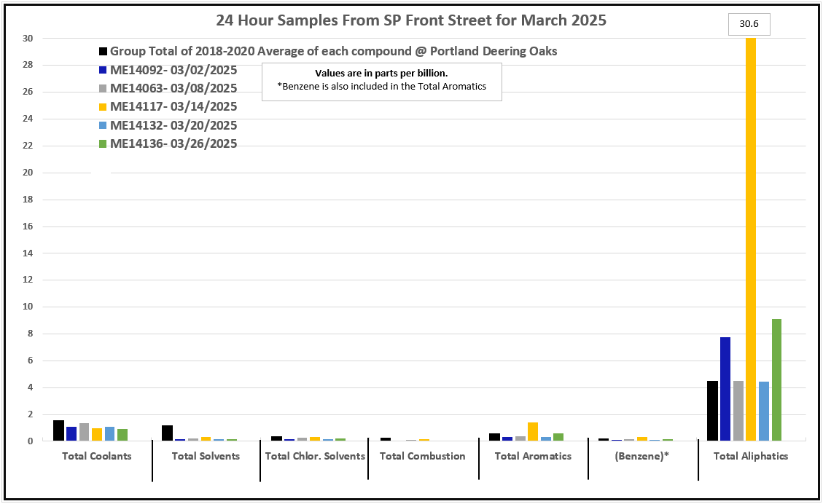Select the Total Combustion axis label
This screenshot has height=504, width=823.
click(422, 456)
